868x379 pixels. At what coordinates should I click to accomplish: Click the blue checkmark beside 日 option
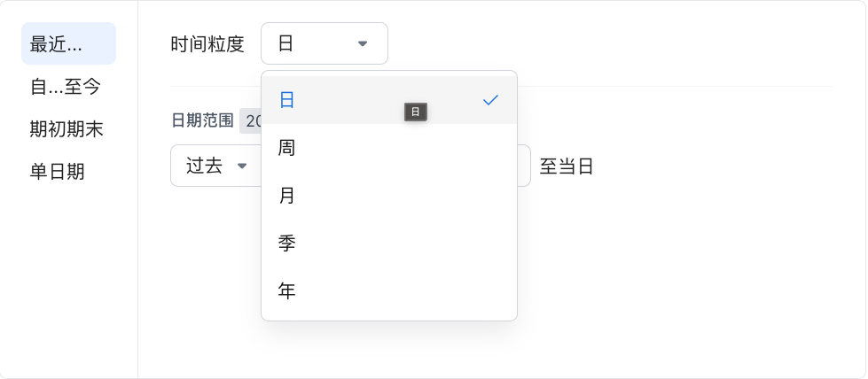[490, 100]
